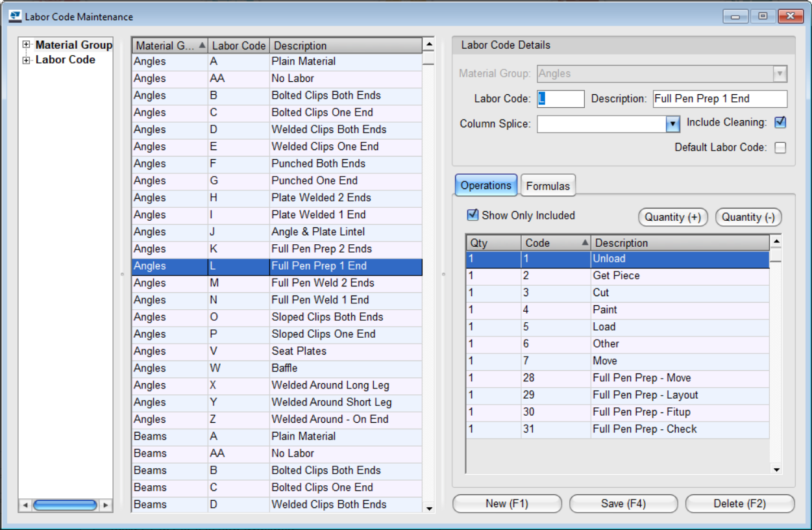Sort operations by Code column header
Viewport: 812px width, 530px height.
click(x=555, y=243)
